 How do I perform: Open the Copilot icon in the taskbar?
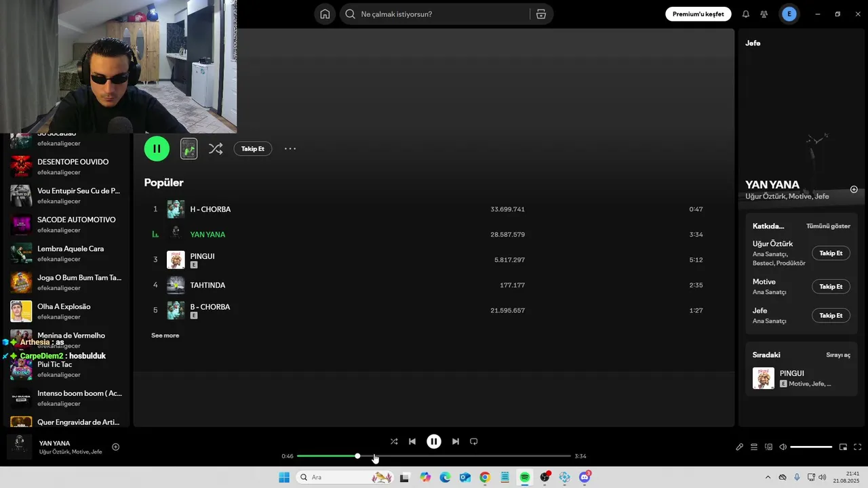pos(425,477)
